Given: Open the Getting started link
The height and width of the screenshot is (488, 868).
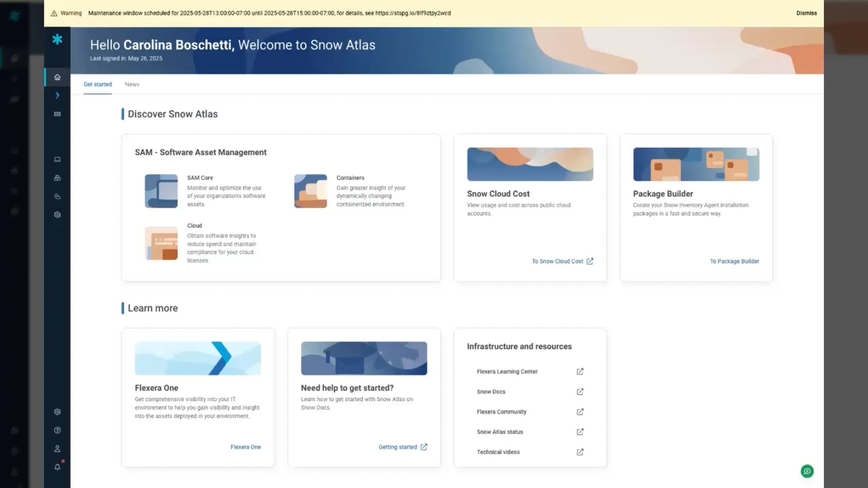Looking at the screenshot, I should click(403, 447).
